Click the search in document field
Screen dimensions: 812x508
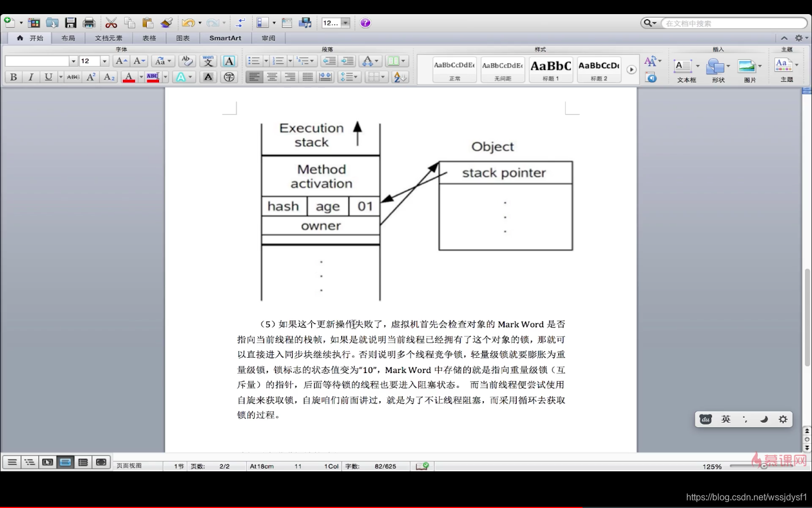(733, 23)
